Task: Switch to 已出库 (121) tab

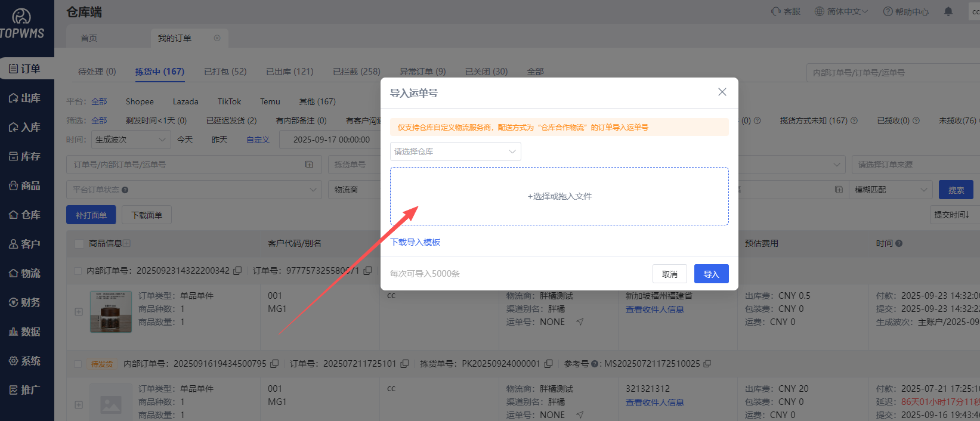Action: 290,72
